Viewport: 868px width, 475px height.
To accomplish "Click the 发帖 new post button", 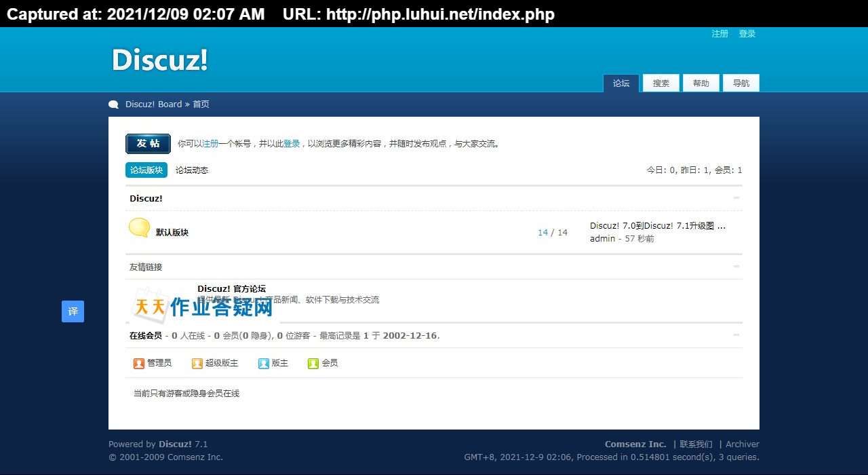I will (148, 144).
